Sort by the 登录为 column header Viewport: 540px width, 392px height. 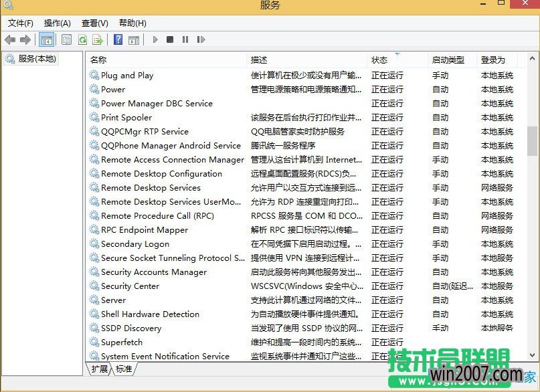coord(498,60)
